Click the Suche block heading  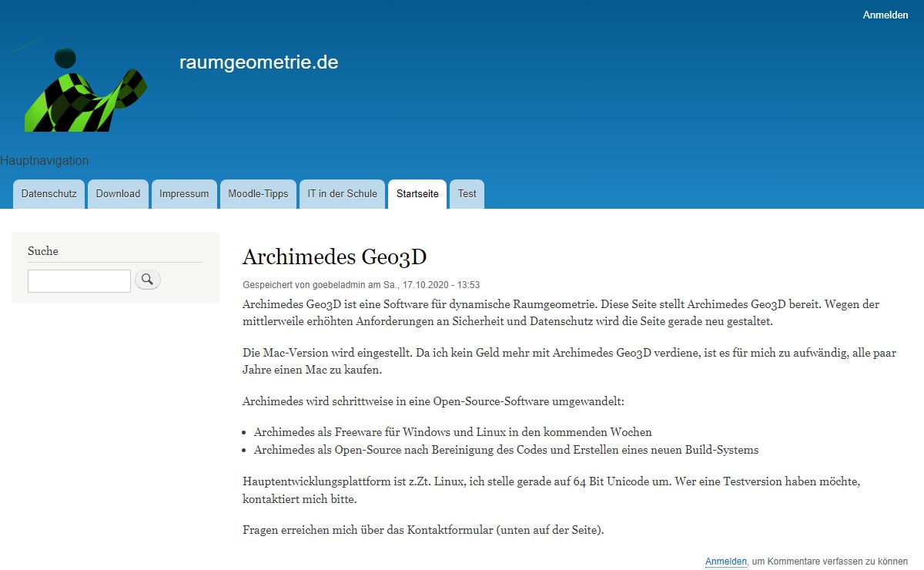[x=43, y=251]
